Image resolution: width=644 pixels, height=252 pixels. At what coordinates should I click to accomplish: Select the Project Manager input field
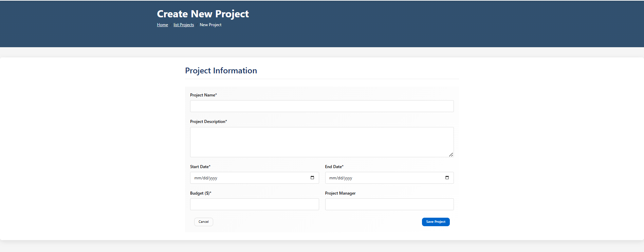click(x=389, y=204)
